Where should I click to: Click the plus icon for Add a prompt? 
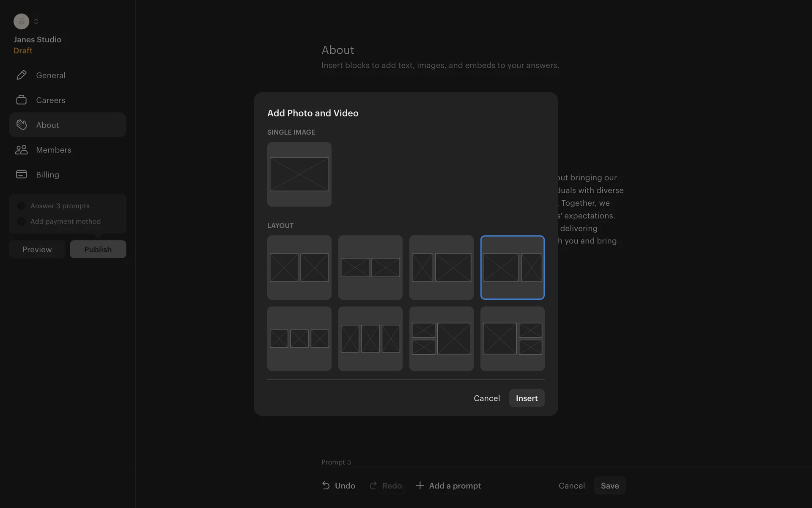[x=420, y=486]
